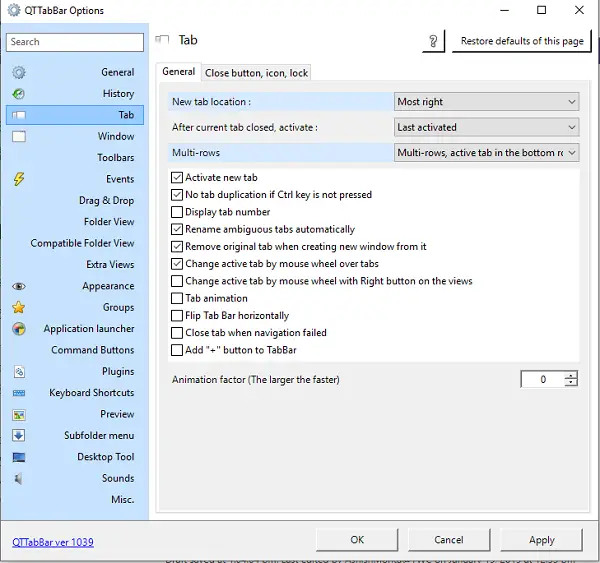
Task: Check Add "+" button to TabBar
Action: [177, 350]
